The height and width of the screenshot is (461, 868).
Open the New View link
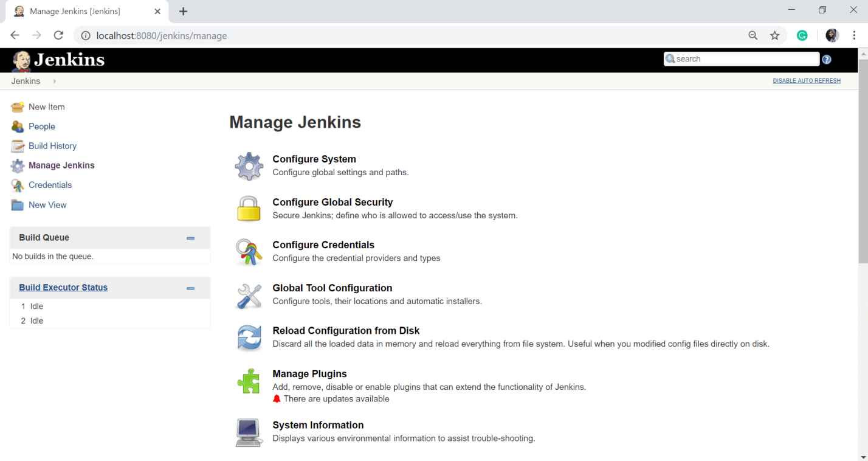[x=47, y=205]
